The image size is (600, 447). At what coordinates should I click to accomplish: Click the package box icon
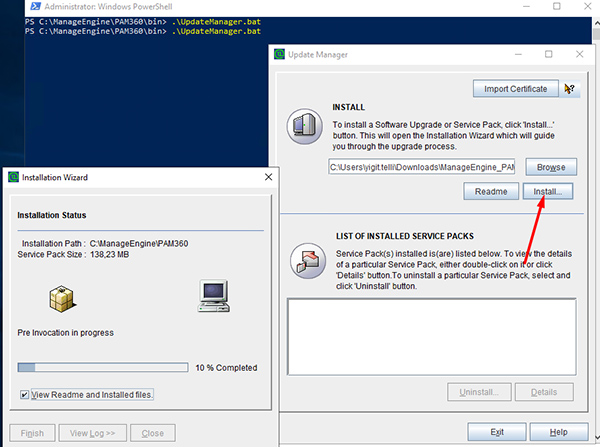click(62, 299)
